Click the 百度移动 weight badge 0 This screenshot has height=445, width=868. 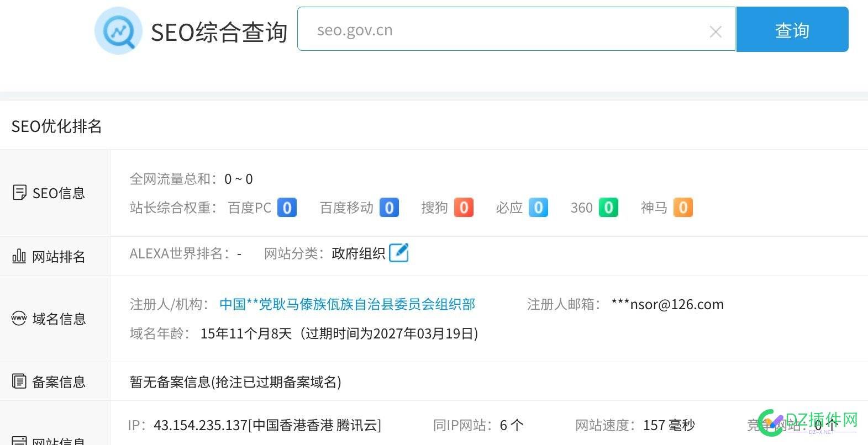[389, 208]
